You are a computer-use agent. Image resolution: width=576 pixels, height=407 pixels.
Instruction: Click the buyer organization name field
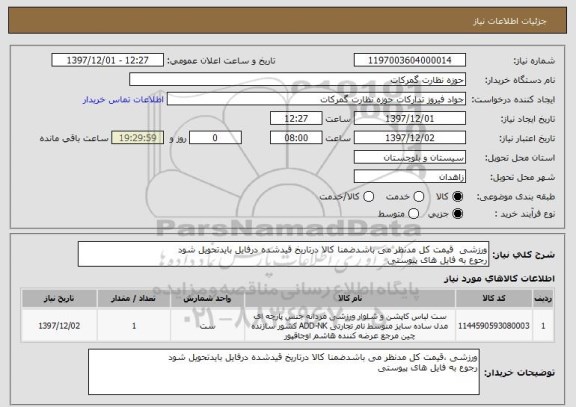(x=298, y=79)
